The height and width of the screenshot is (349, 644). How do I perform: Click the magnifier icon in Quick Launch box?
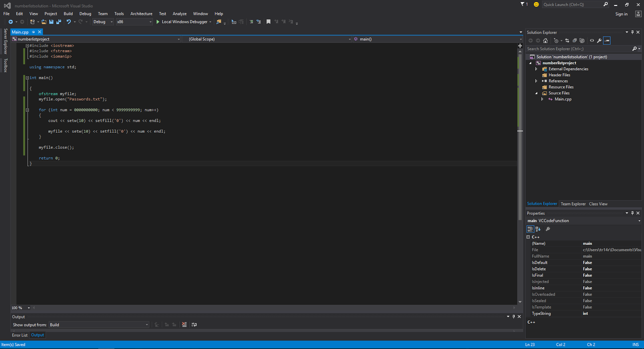click(x=605, y=4)
